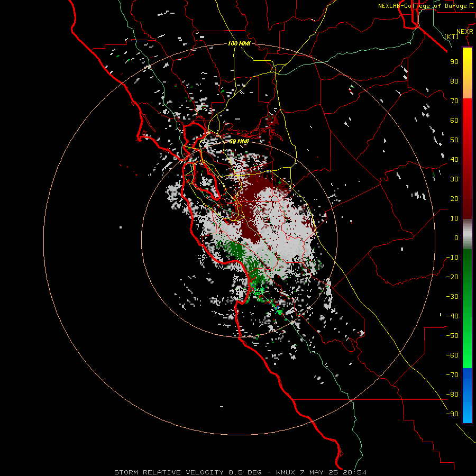Viewport: 476px width, 476px height.
Task: Click the positive 90 scale value
Action: click(x=454, y=62)
